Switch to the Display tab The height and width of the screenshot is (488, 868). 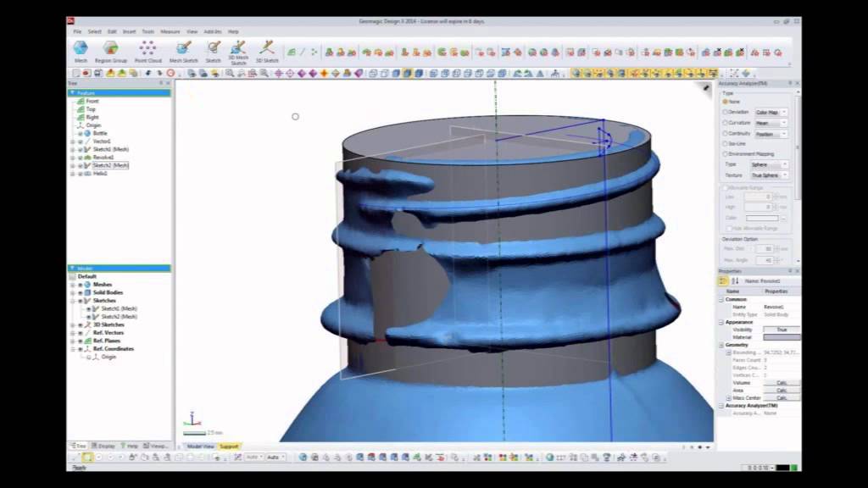click(x=103, y=446)
